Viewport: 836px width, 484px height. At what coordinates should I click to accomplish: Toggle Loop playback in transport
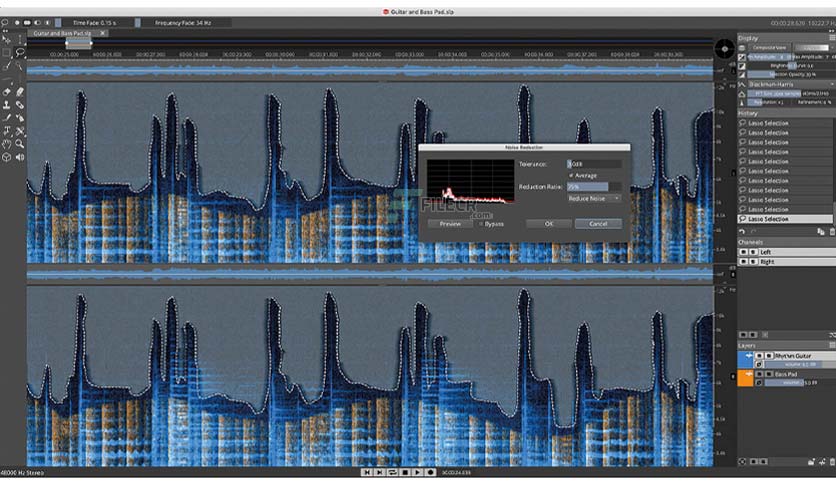tap(392, 472)
